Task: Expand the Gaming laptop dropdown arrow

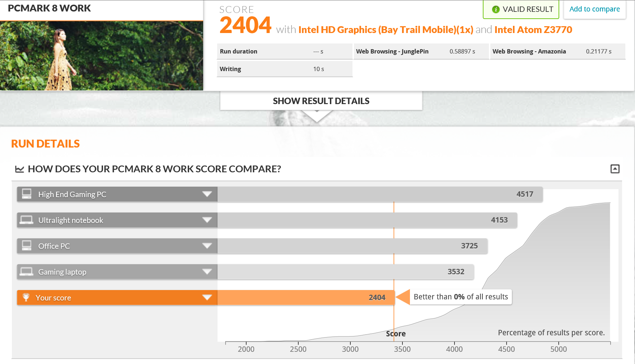Action: [207, 272]
